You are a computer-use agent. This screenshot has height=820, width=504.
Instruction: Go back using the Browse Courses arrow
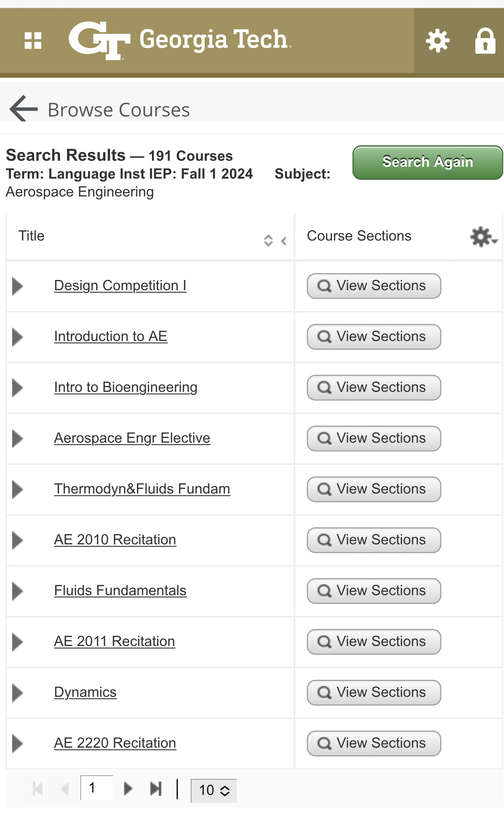[x=24, y=109]
